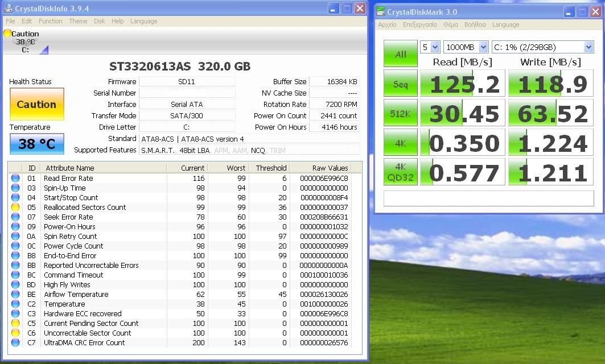This screenshot has width=605, height=364.
Task: Click the yellow Caution health status button
Action: pyautogui.click(x=36, y=104)
